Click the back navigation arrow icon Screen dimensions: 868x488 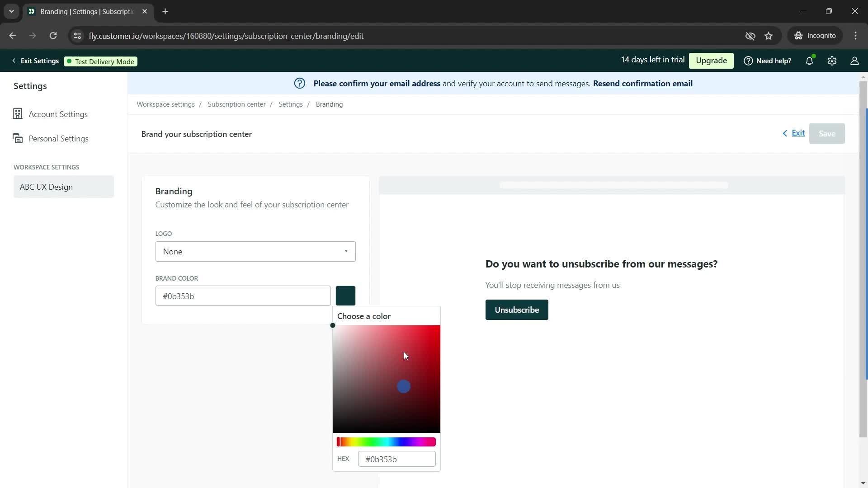point(13,36)
